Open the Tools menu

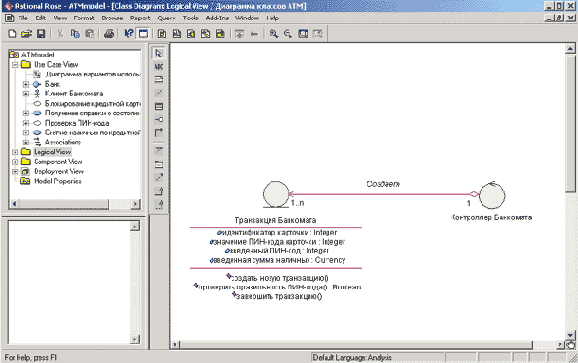[190, 18]
